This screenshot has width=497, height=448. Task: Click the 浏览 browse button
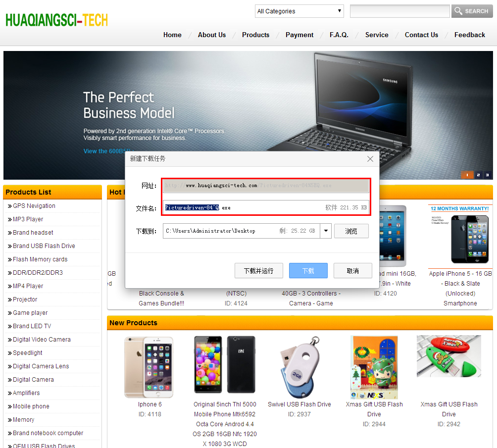351,231
